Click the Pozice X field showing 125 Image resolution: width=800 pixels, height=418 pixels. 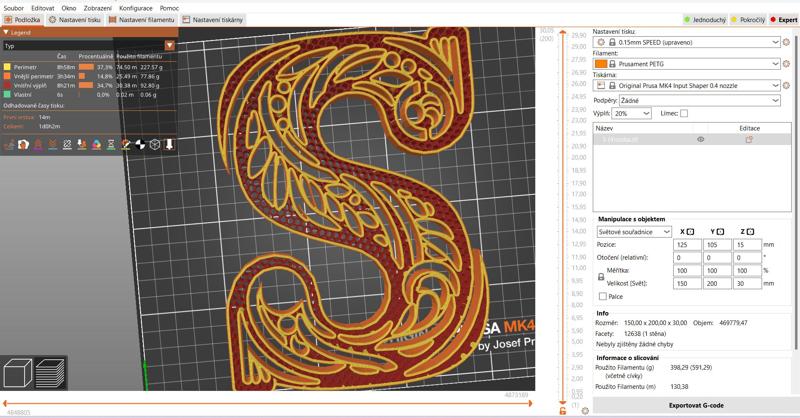(687, 244)
